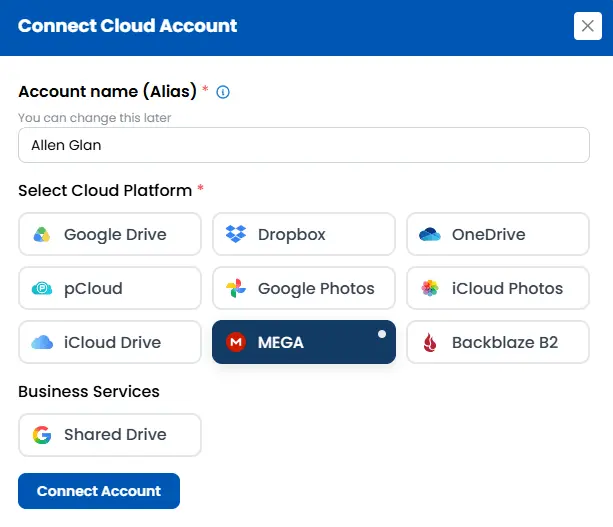
Task: Close the Connect Cloud Account dialog
Action: pos(588,26)
